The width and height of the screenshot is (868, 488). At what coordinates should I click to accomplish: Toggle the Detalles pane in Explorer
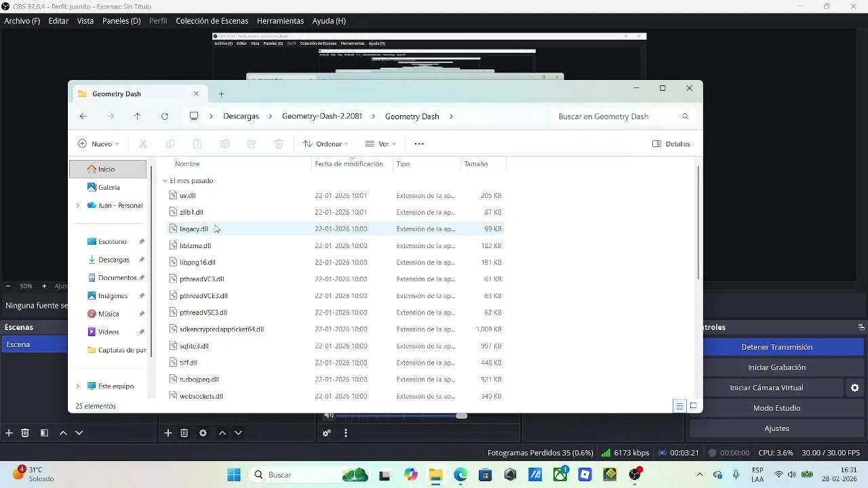coord(671,144)
